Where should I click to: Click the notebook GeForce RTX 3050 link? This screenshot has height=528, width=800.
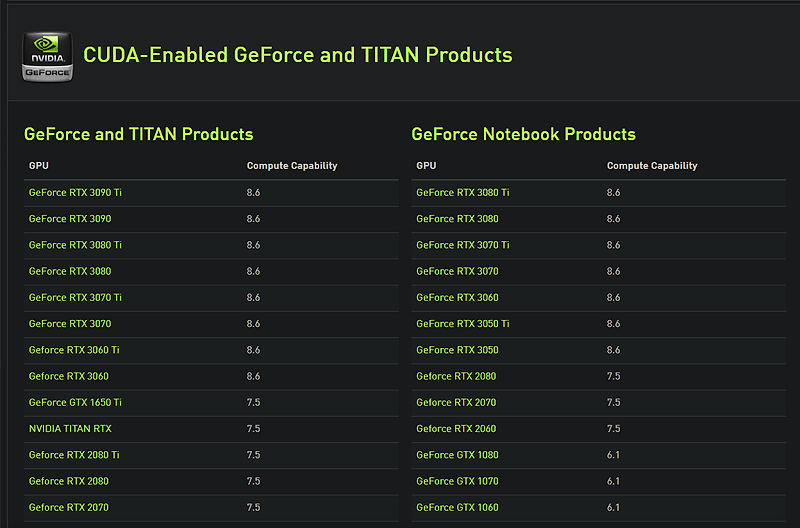(457, 350)
